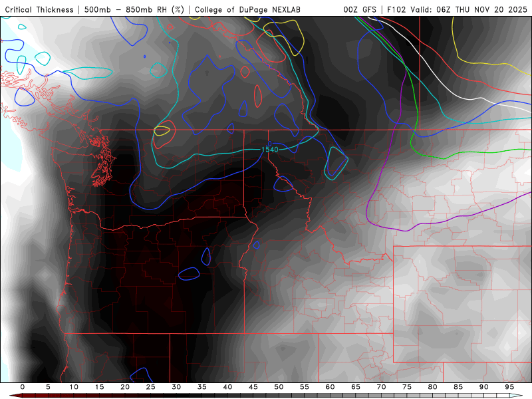
Task: Click the "15" color scale tick label
Action: (99, 387)
